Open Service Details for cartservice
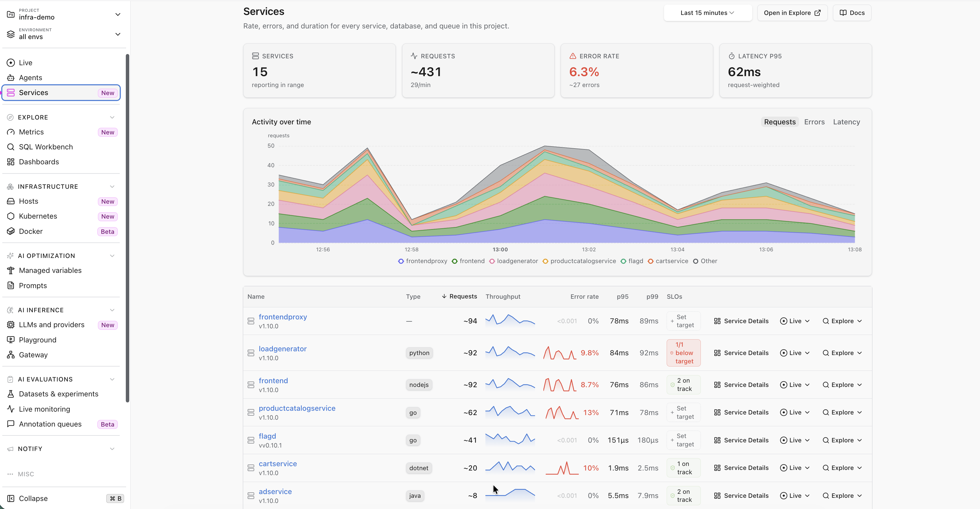The height and width of the screenshot is (509, 980). 741,468
